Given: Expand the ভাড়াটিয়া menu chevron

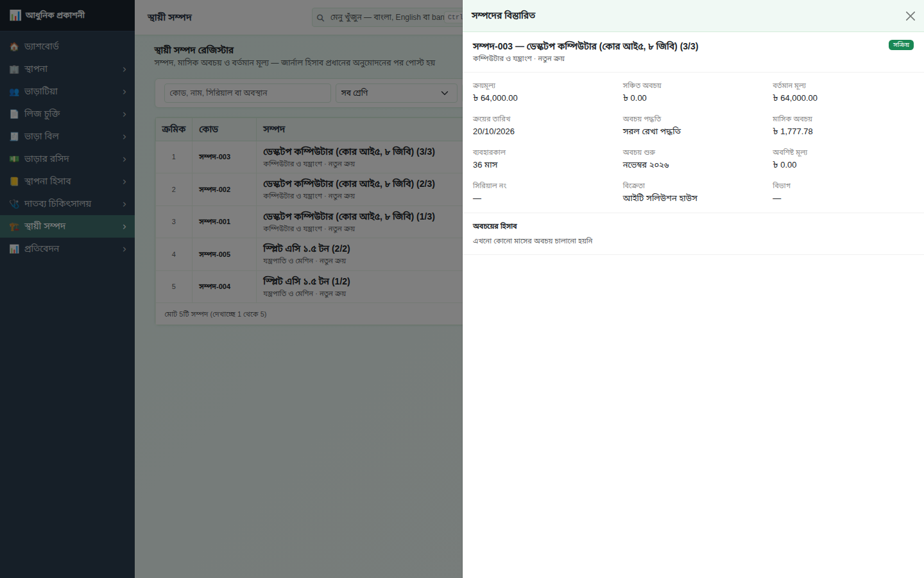Looking at the screenshot, I should pyautogui.click(x=124, y=92).
